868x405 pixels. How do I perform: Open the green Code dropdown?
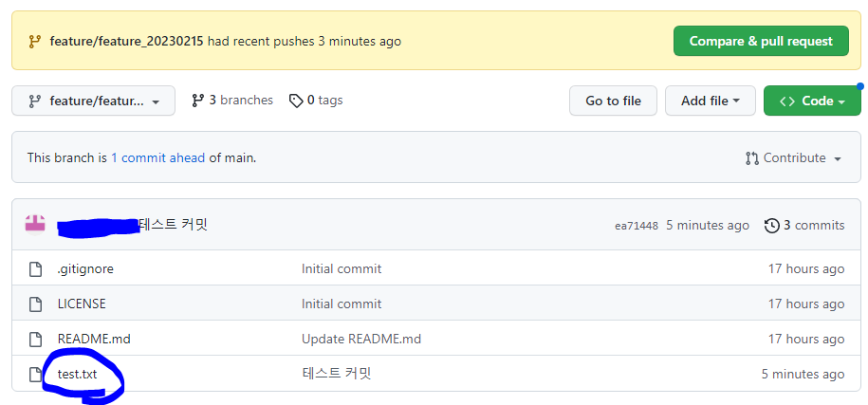tap(812, 101)
